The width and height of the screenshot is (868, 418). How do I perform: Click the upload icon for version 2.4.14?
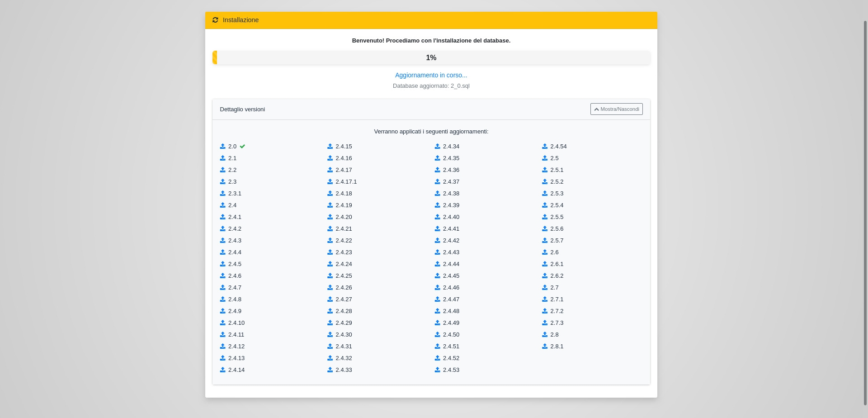[222, 370]
